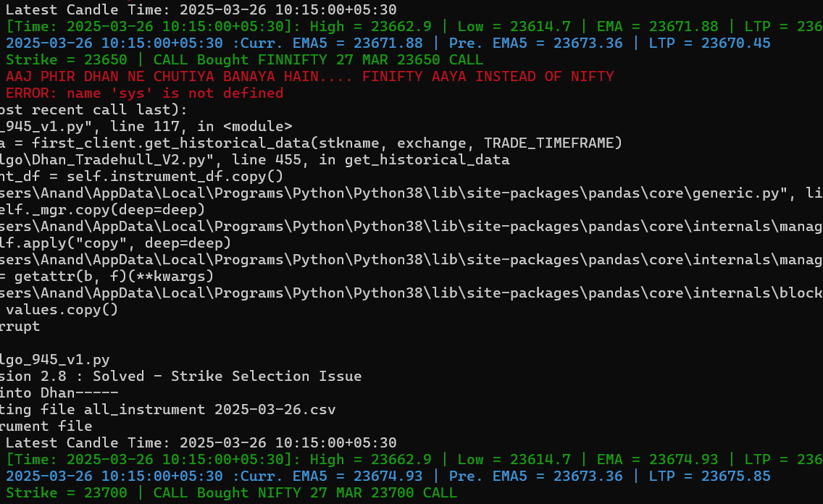Click 'Strike = 23700 | CALL Bought NIFTY' line

[x=232, y=494]
